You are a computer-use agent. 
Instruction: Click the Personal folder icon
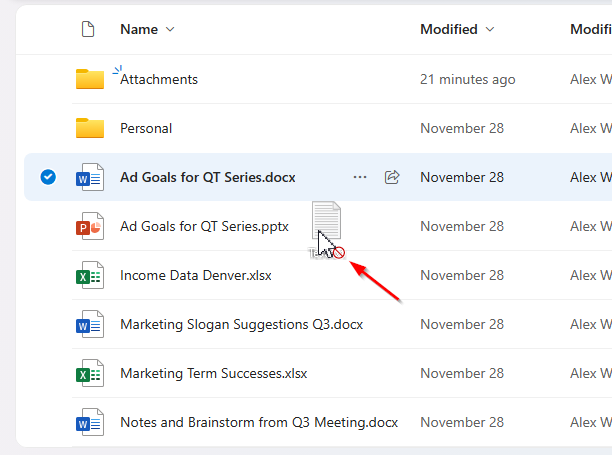90,128
